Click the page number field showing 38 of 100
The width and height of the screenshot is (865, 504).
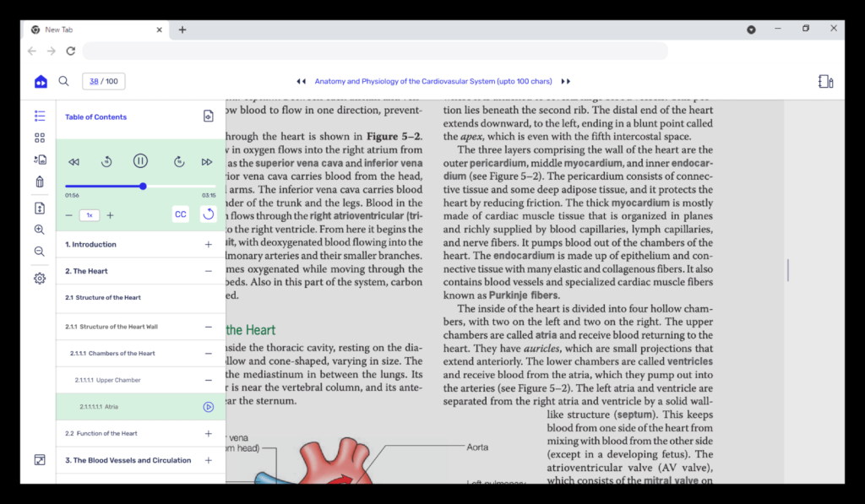[x=103, y=81]
